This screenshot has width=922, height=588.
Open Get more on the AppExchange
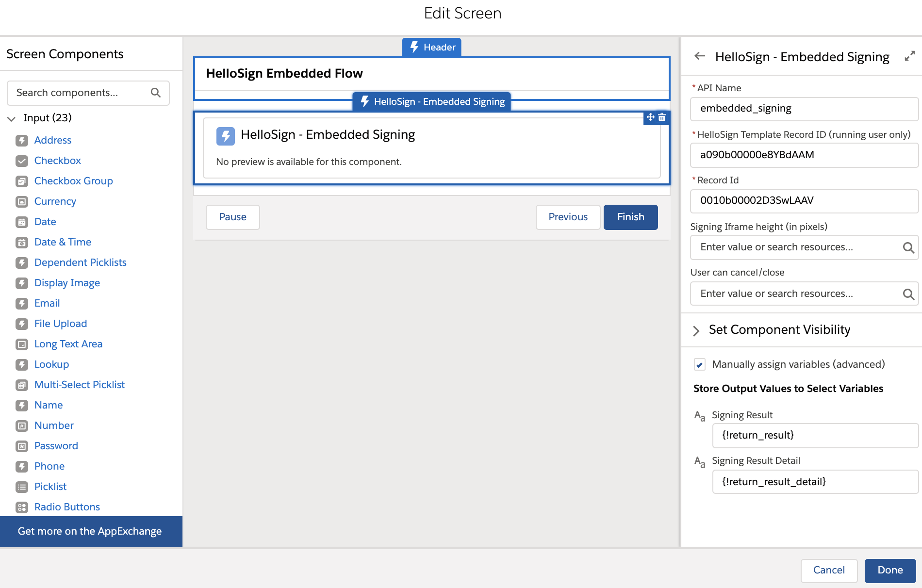(91, 532)
